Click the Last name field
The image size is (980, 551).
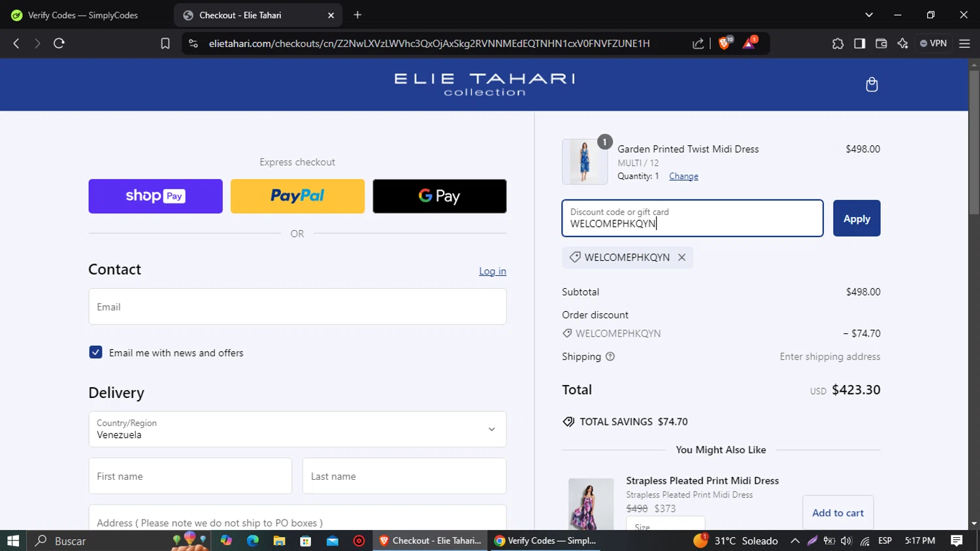point(404,476)
